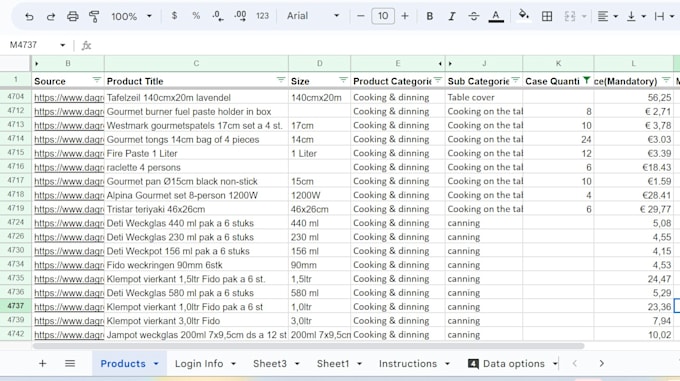Viewport: 680px width, 381px height.
Task: Open the all sheets list
Action: click(x=70, y=364)
